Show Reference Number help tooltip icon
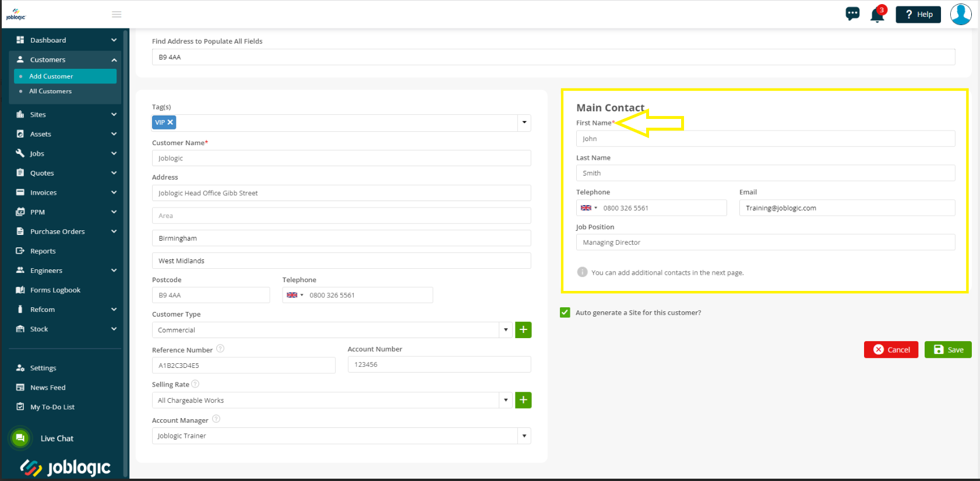This screenshot has width=980, height=481. (x=220, y=349)
